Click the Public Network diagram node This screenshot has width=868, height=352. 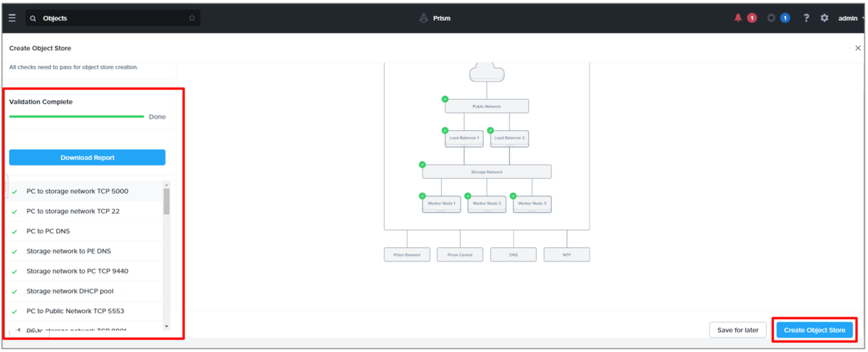click(487, 106)
